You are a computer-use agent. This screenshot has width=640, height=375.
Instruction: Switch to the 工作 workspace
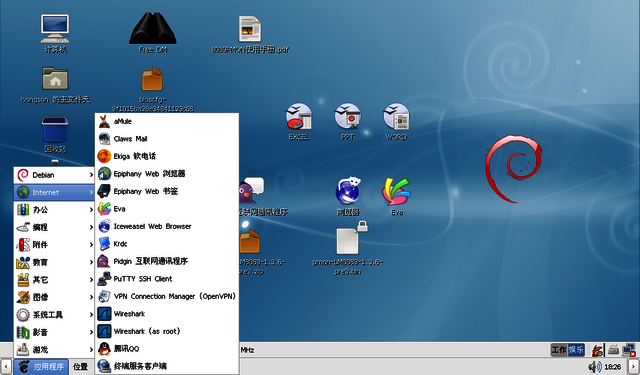tap(559, 350)
